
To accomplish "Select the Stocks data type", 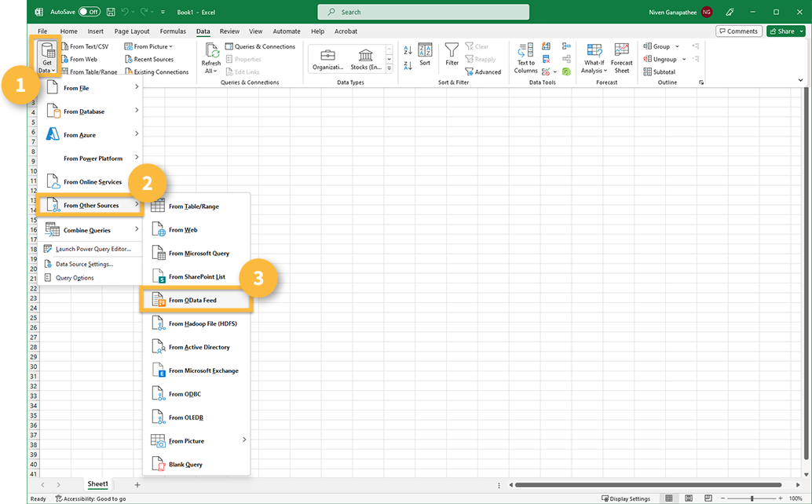I will click(x=366, y=60).
